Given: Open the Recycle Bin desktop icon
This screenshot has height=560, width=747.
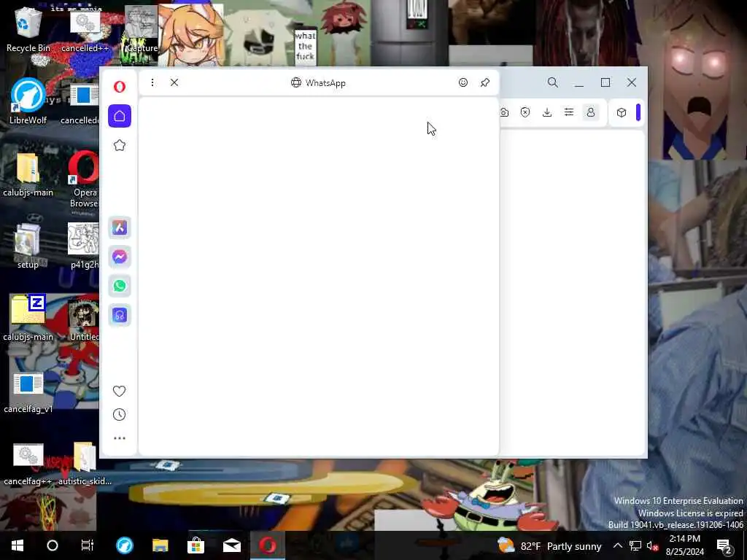Looking at the screenshot, I should 28,28.
